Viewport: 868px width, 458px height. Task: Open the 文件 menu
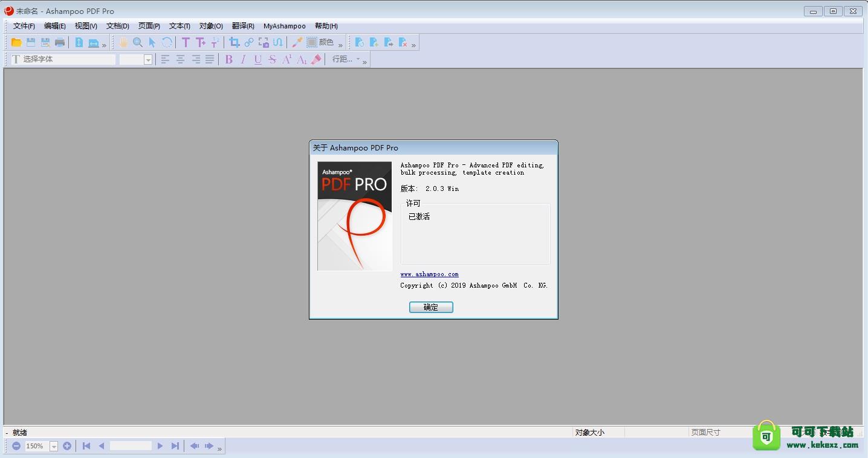(x=23, y=26)
